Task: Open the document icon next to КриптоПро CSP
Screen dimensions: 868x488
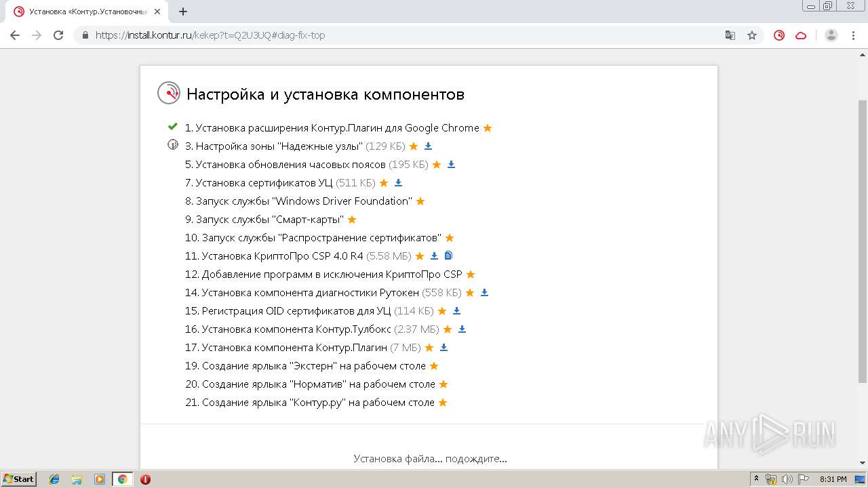Action: point(448,256)
